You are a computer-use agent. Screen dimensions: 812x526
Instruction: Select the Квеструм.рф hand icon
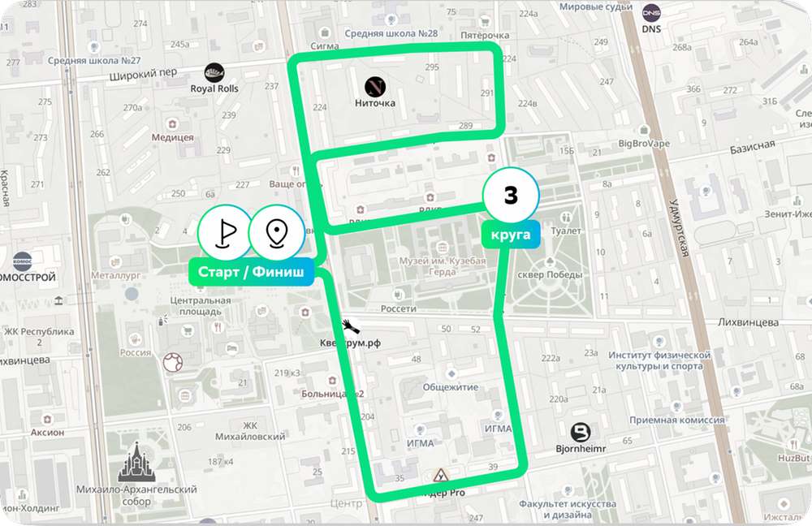tap(351, 326)
